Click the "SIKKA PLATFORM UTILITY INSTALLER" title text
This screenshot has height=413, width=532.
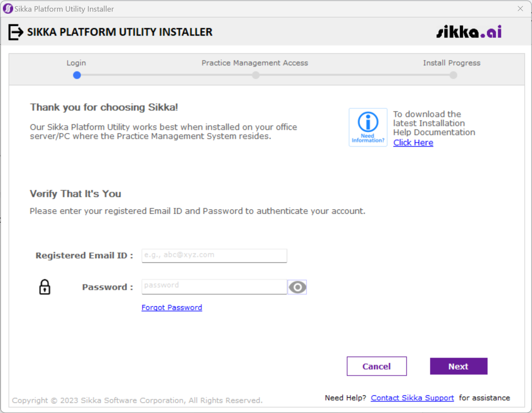pyautogui.click(x=120, y=32)
